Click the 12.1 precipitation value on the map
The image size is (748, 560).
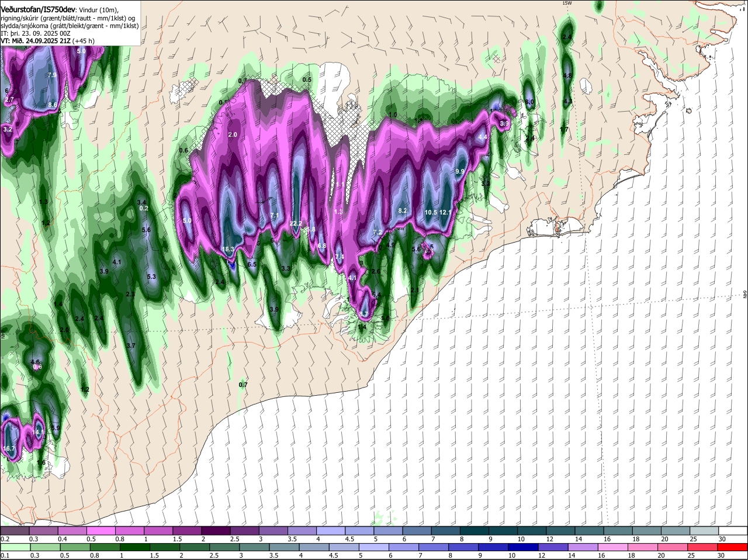pyautogui.click(x=445, y=212)
